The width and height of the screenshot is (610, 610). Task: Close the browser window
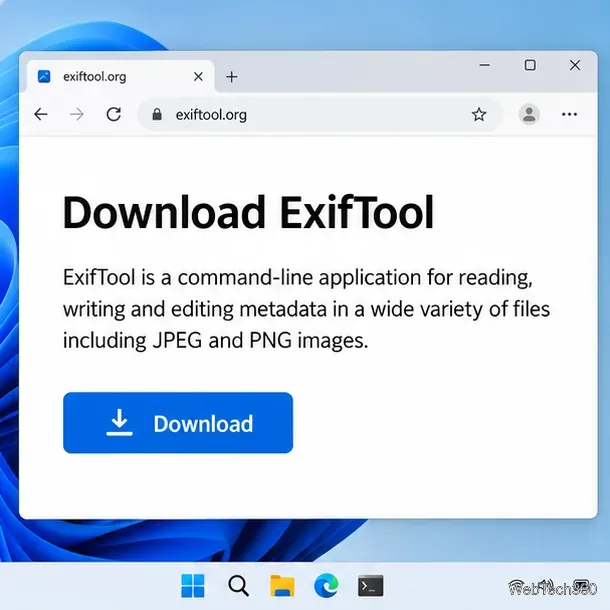tap(575, 65)
